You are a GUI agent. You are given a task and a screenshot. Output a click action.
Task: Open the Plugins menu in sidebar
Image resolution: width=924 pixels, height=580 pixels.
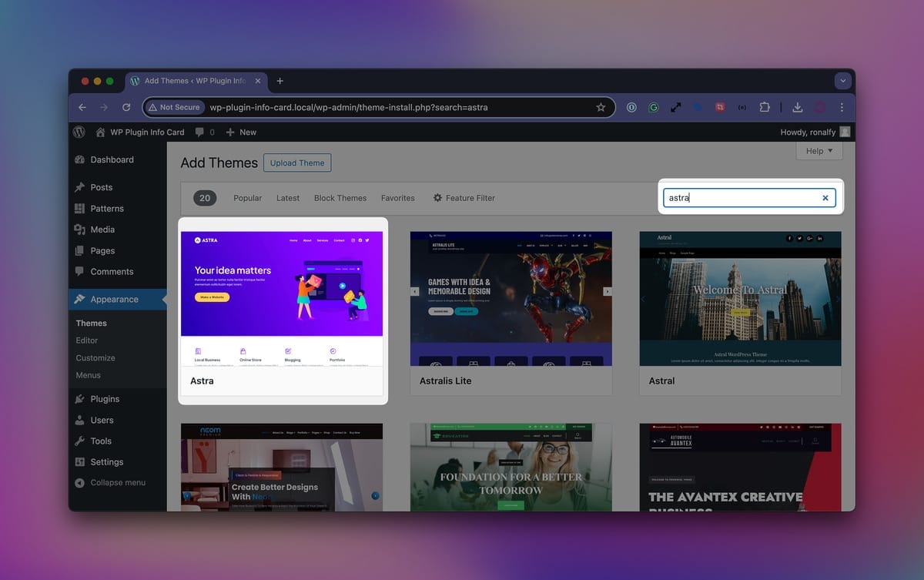(105, 399)
